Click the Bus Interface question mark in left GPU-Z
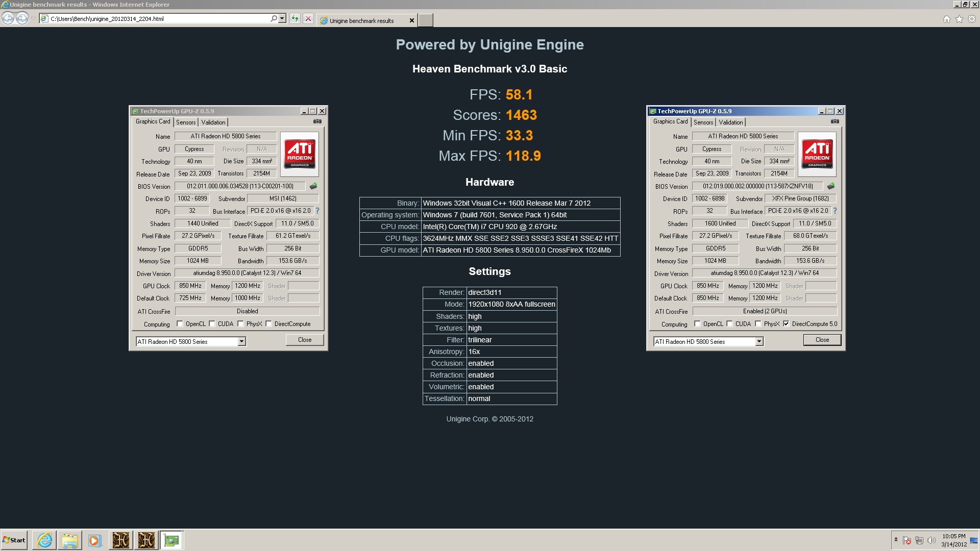The image size is (980, 551). point(317,210)
